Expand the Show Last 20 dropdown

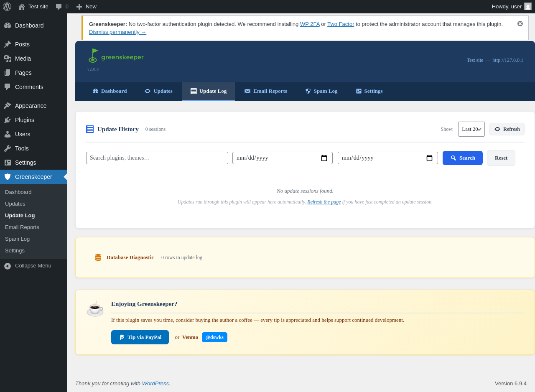[471, 129]
